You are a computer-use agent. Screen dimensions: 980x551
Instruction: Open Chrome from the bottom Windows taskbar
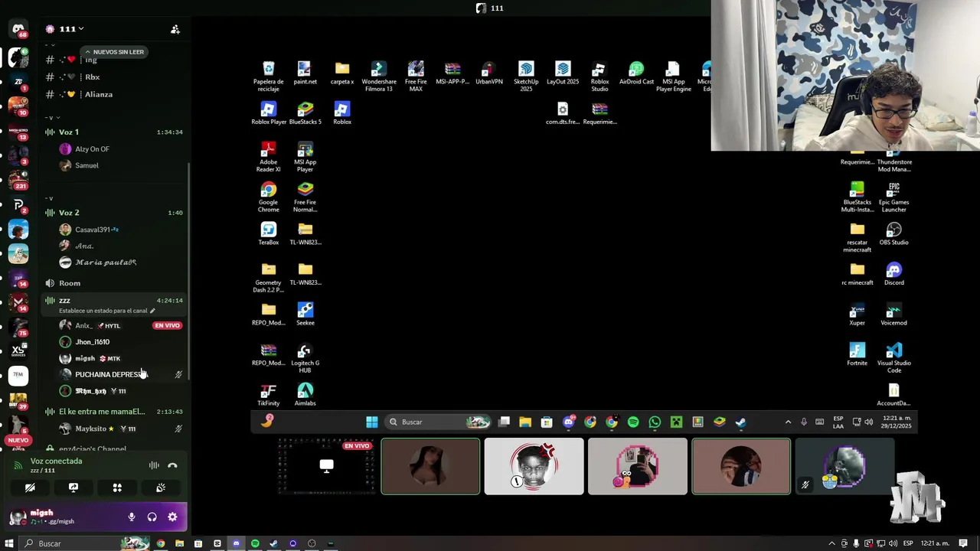pyautogui.click(x=160, y=543)
